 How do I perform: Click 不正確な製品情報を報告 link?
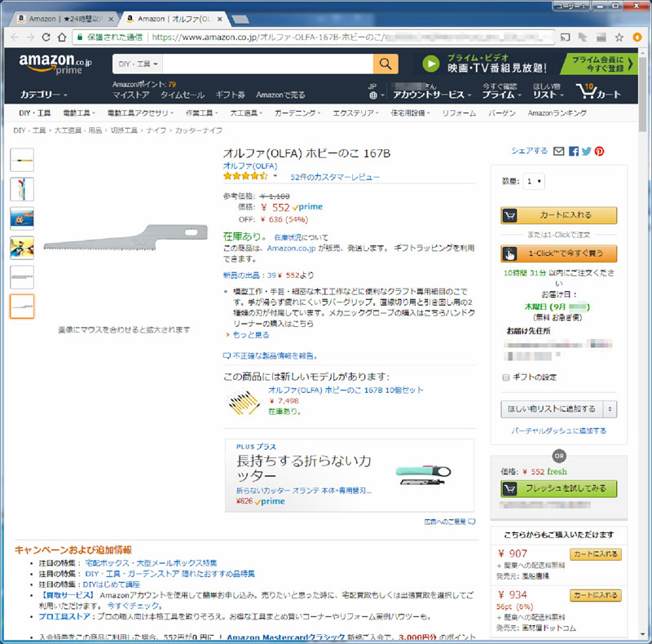coord(271,355)
